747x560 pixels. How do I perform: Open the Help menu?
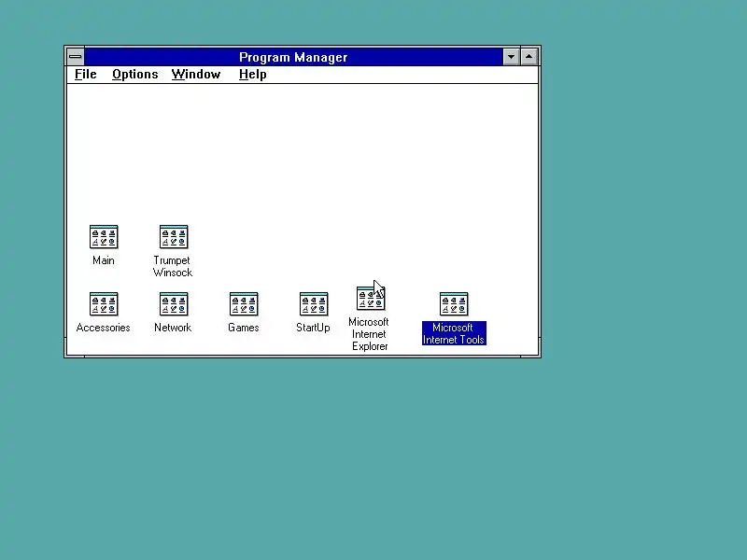pos(252,75)
